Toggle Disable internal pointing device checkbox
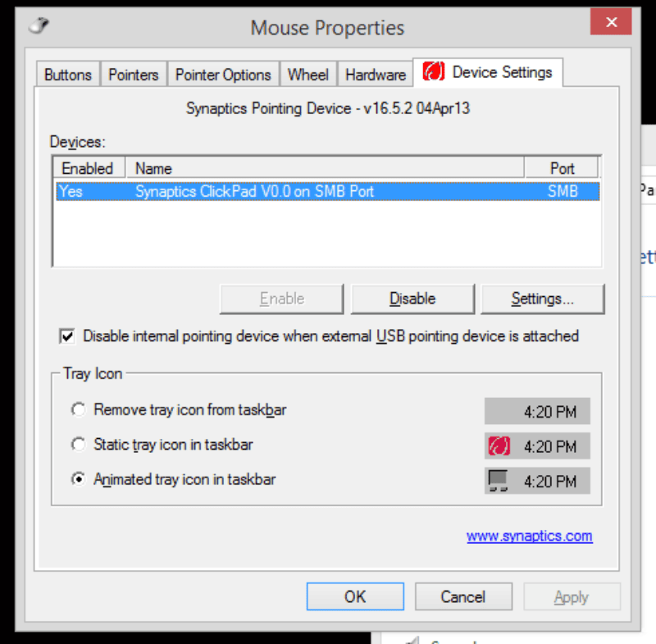The width and height of the screenshot is (656, 644). tap(67, 336)
